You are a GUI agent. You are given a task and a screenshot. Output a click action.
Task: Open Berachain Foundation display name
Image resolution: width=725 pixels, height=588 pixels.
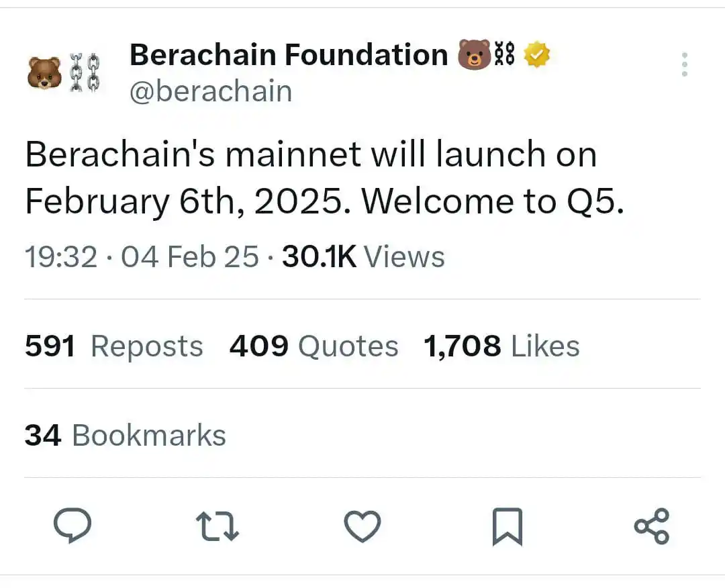289,54
